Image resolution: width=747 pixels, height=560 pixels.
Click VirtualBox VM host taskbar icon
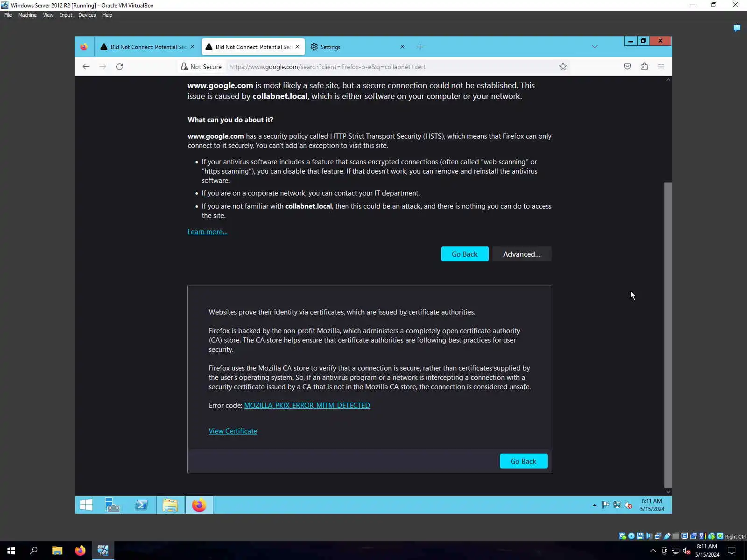[103, 551]
